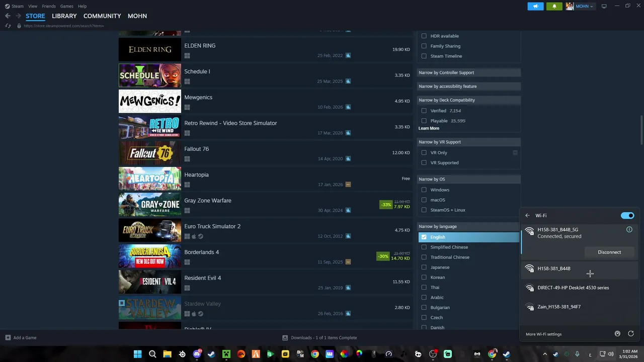Enable the Family Sharing filter
The image size is (644, 362).
click(424, 46)
